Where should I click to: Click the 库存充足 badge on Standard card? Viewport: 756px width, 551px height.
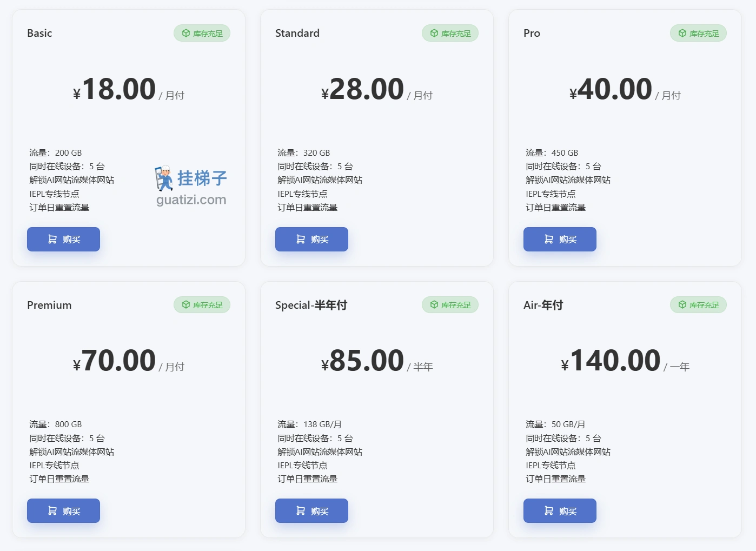click(x=450, y=33)
